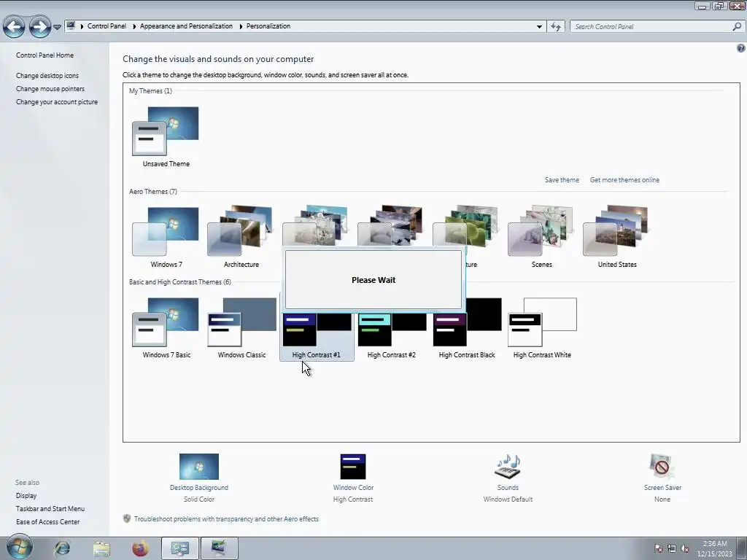Viewport: 747px width, 560px height.
Task: Select the United States theme
Action: point(616,231)
